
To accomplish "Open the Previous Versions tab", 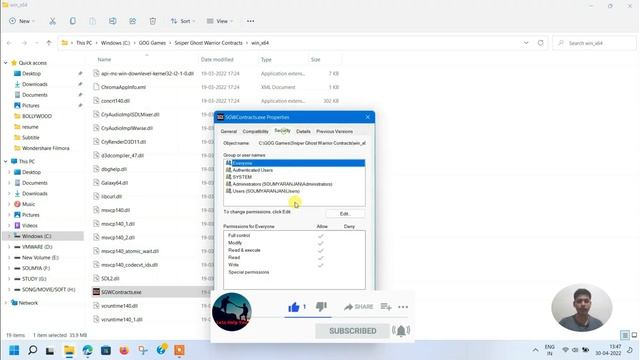I will coord(334,131).
